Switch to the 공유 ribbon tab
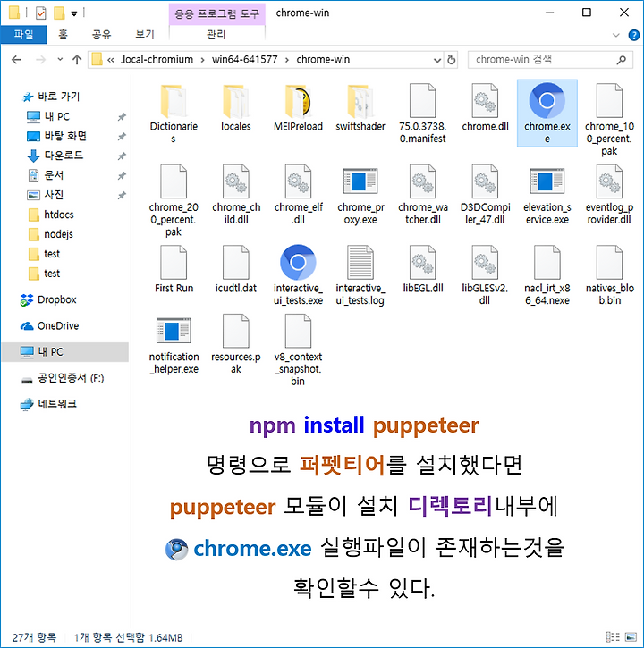The width and height of the screenshot is (644, 648). coord(101,34)
